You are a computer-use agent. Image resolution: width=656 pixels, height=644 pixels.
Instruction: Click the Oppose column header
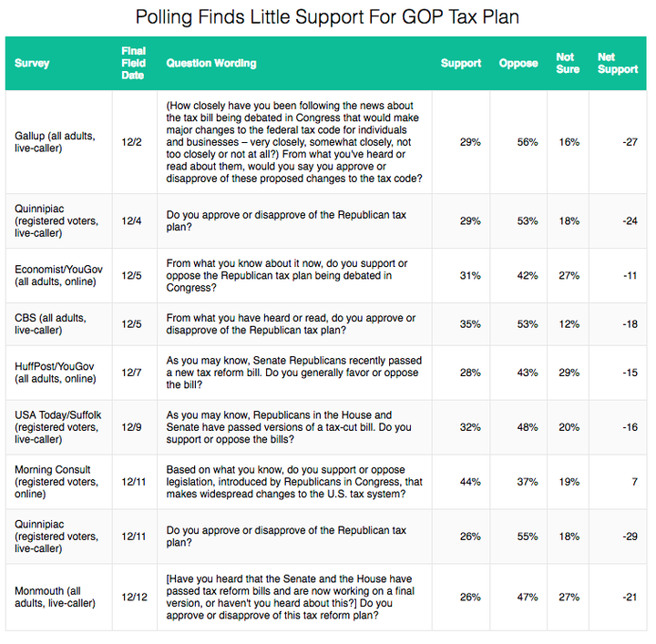[x=518, y=63]
